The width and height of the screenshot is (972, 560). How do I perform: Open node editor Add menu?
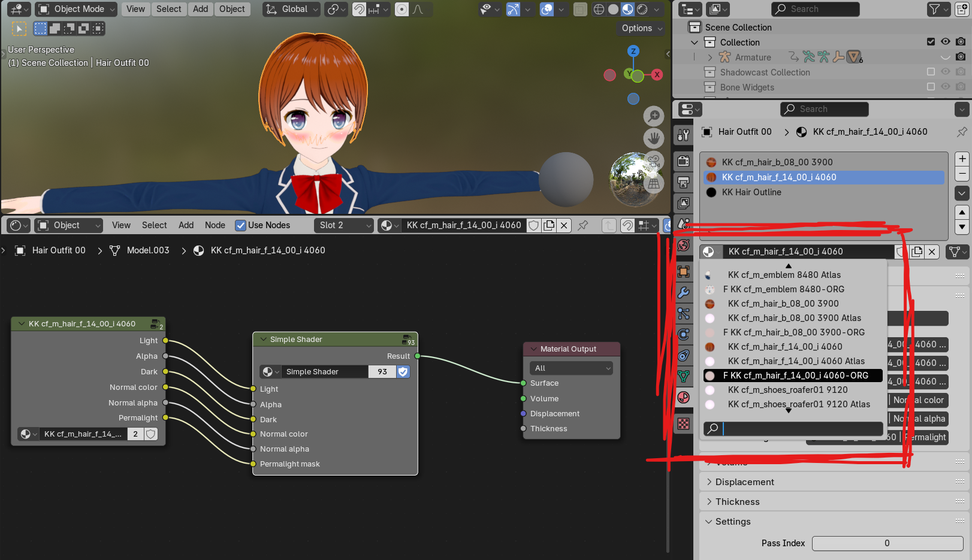[x=186, y=225]
